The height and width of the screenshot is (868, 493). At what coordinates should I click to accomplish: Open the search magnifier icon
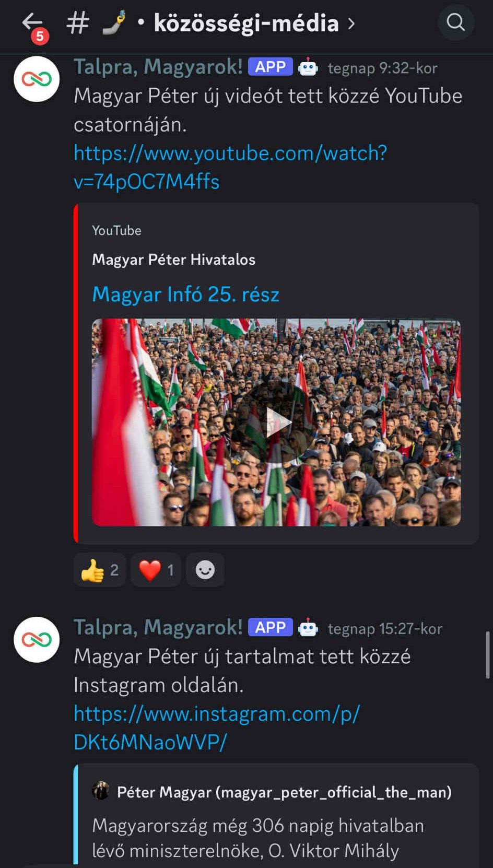456,22
